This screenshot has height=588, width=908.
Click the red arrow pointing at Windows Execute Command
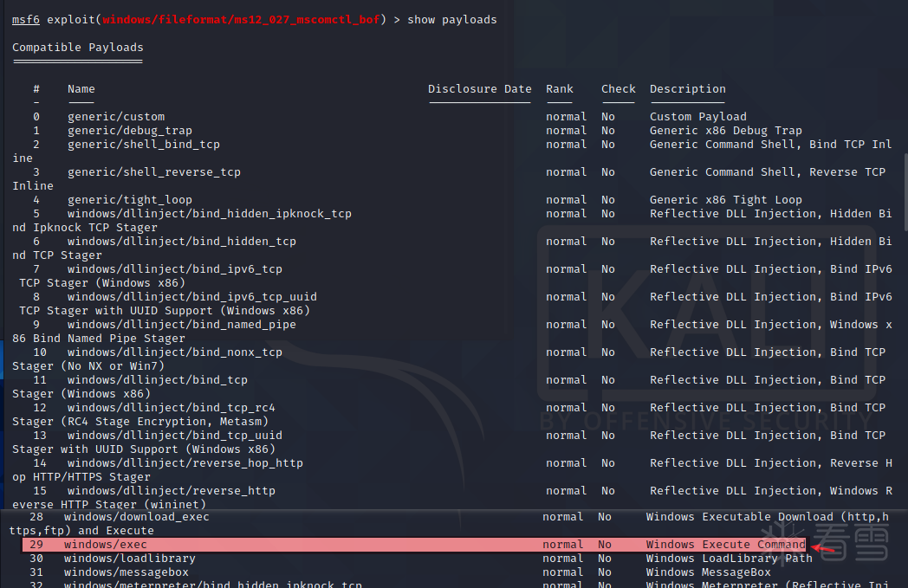coord(824,547)
